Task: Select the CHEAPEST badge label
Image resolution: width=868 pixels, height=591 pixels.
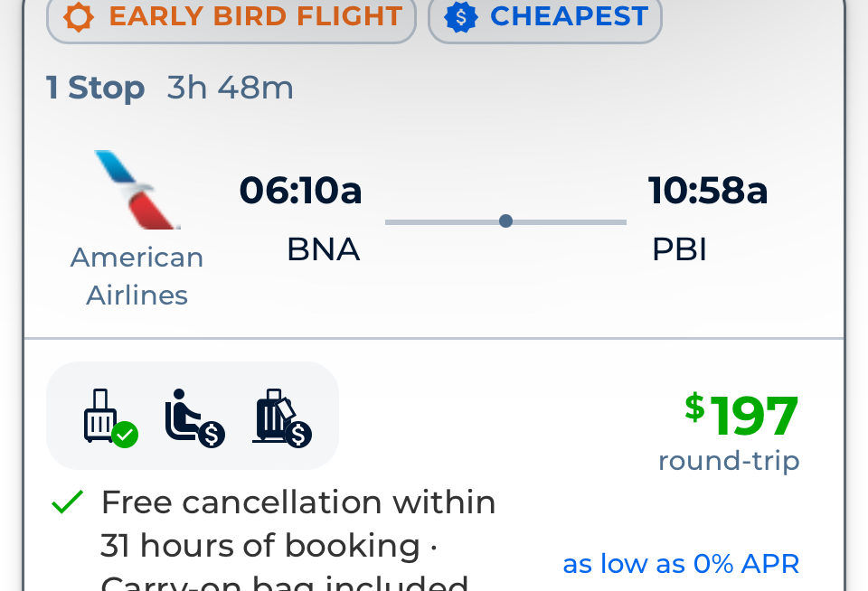Action: [569, 16]
